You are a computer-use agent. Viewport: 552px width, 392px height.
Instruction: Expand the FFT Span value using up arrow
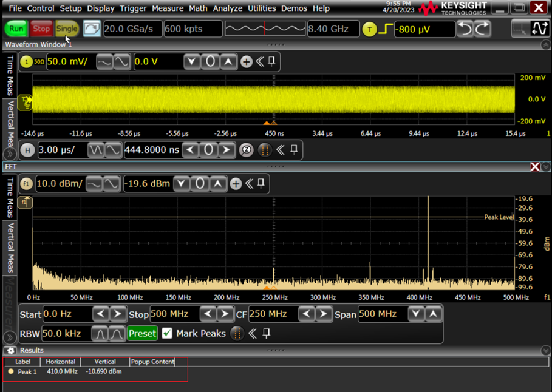click(432, 314)
